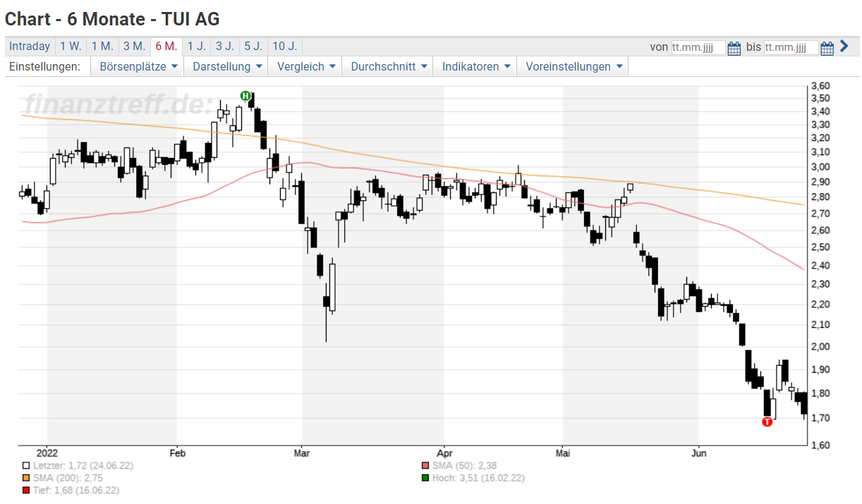Image resolution: width=862 pixels, height=504 pixels.
Task: Click the '3,30' price axis label
Action: tap(821, 125)
